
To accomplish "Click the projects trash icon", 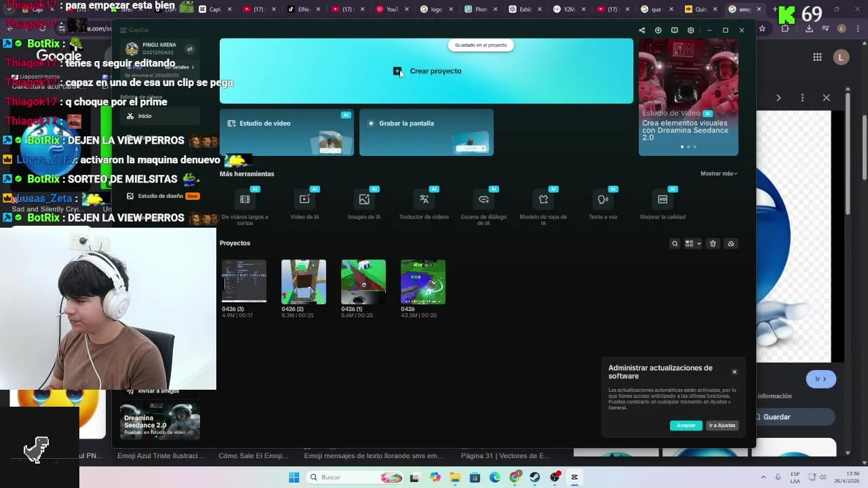I will click(x=713, y=244).
